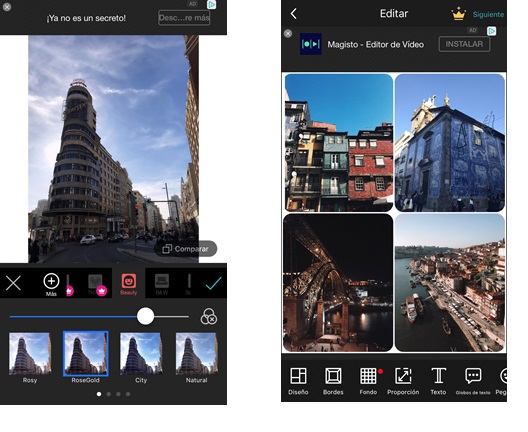Toggle the remove-filter circles icon

(x=208, y=317)
